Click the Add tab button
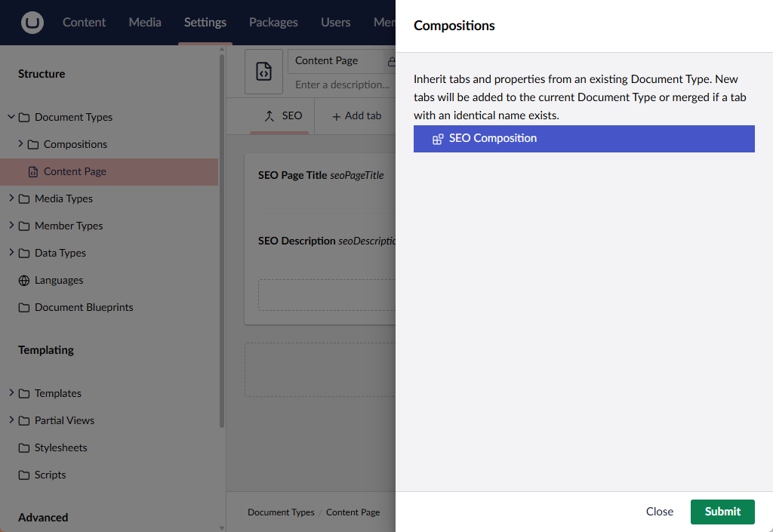This screenshot has width=773, height=532. click(356, 116)
